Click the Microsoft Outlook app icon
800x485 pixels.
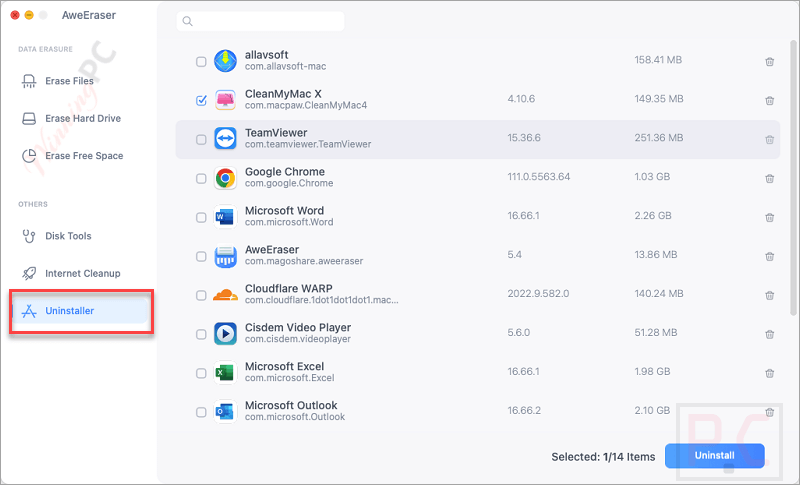225,412
